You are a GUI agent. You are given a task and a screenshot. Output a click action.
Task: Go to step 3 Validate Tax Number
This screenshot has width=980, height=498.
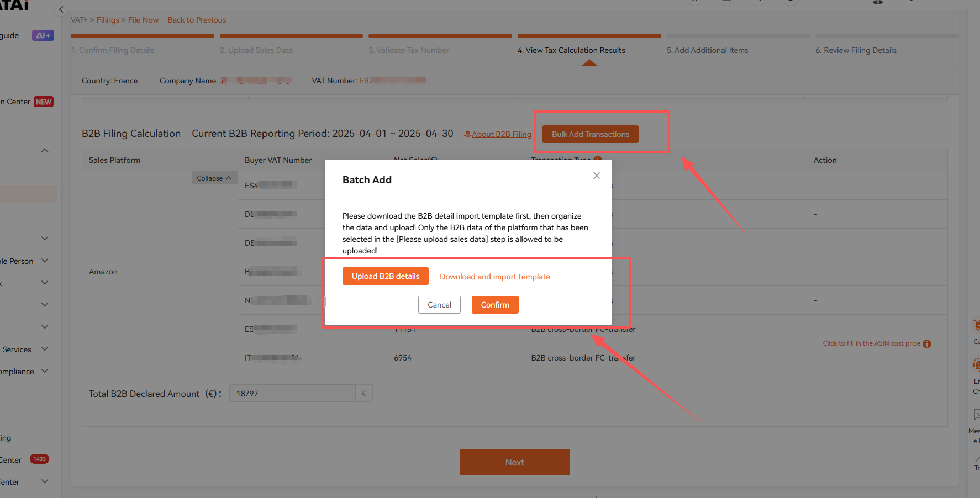pyautogui.click(x=409, y=50)
